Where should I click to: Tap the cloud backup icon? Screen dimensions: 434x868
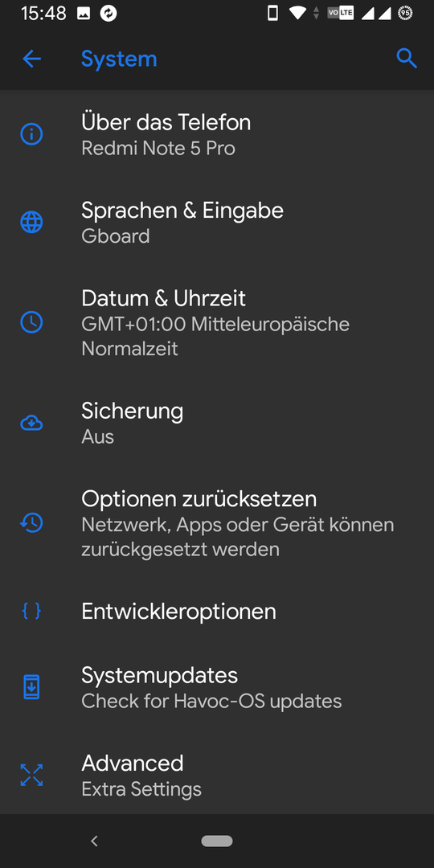[x=31, y=424]
